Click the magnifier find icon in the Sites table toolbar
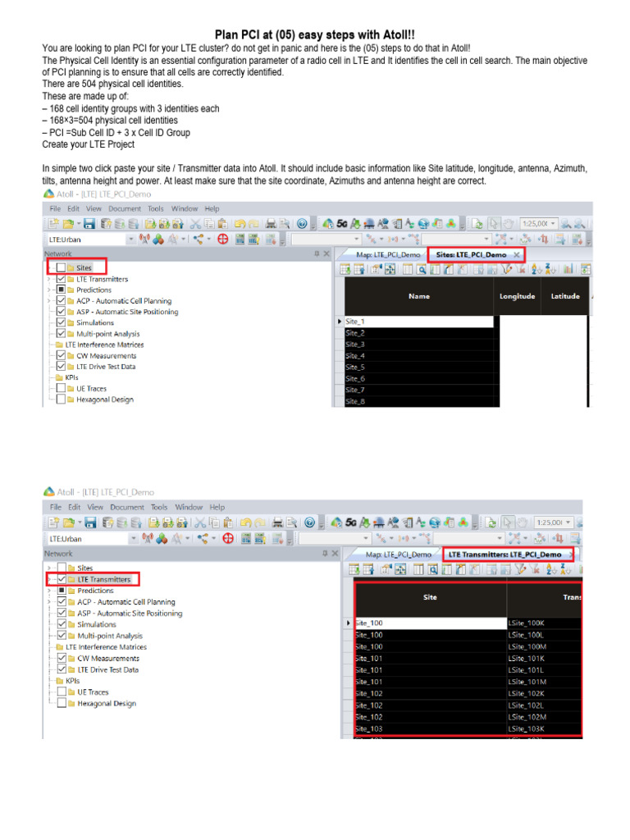Image resolution: width=630 pixels, height=840 pixels. [422, 269]
